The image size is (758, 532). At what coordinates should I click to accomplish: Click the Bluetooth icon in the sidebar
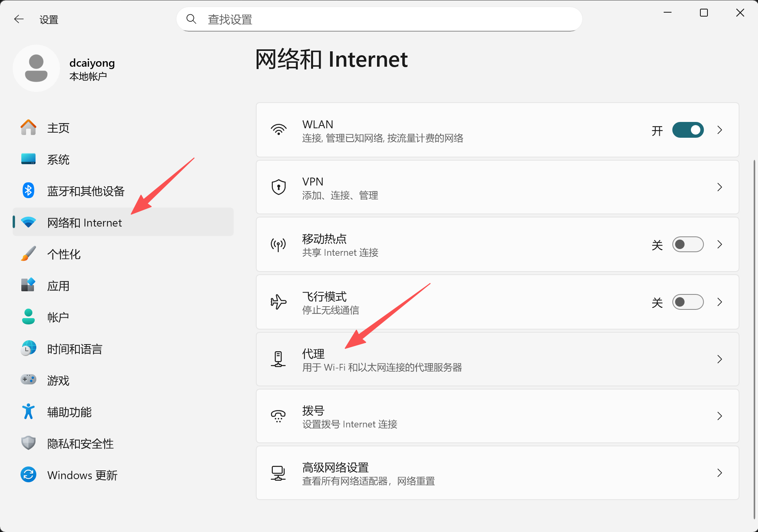28,191
